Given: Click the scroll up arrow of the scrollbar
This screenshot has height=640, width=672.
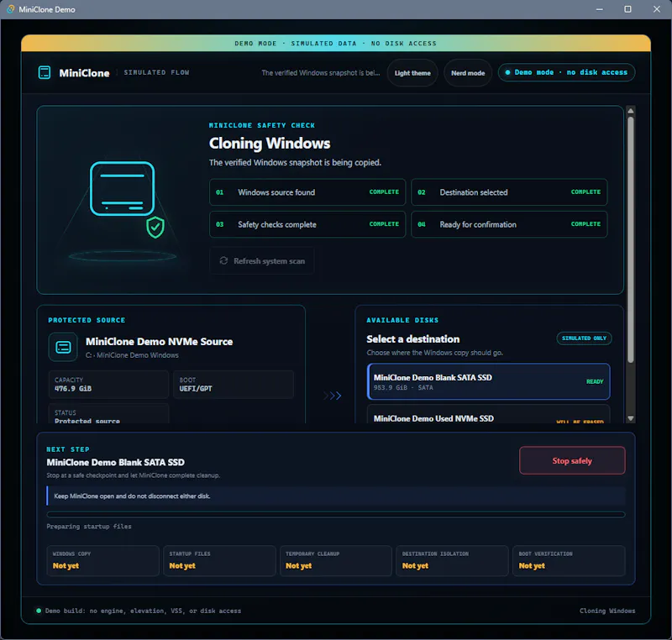Looking at the screenshot, I should (x=631, y=111).
